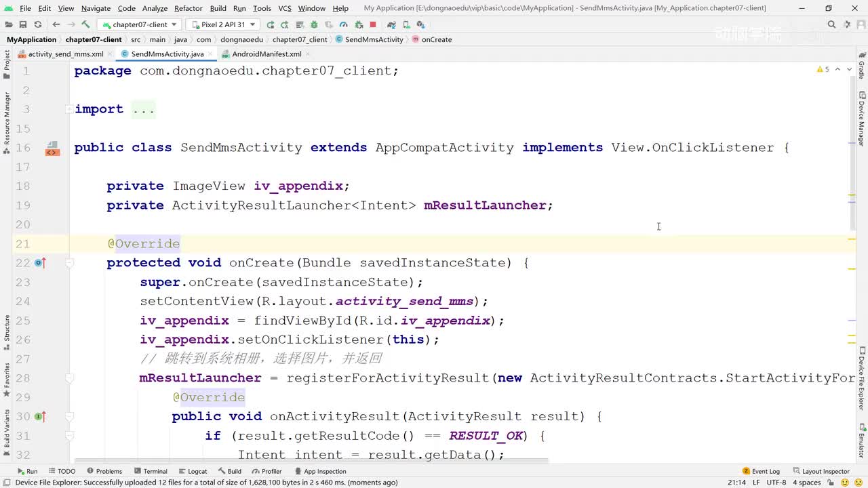The width and height of the screenshot is (868, 488).
Task: Click Attach Debugger to Android Process icon
Action: pos(358,24)
